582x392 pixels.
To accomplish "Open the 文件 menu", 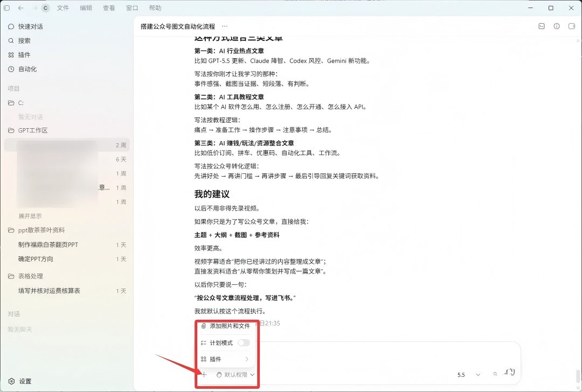I will pos(63,8).
